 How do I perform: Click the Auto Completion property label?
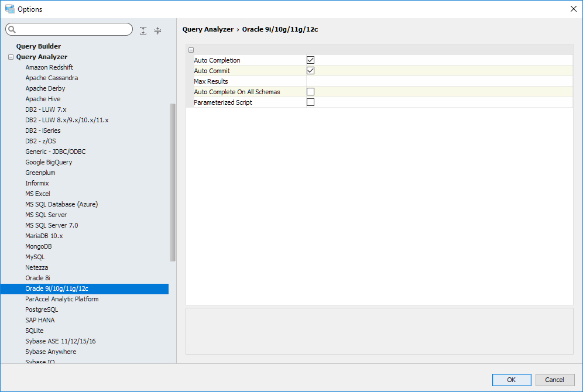click(x=217, y=60)
